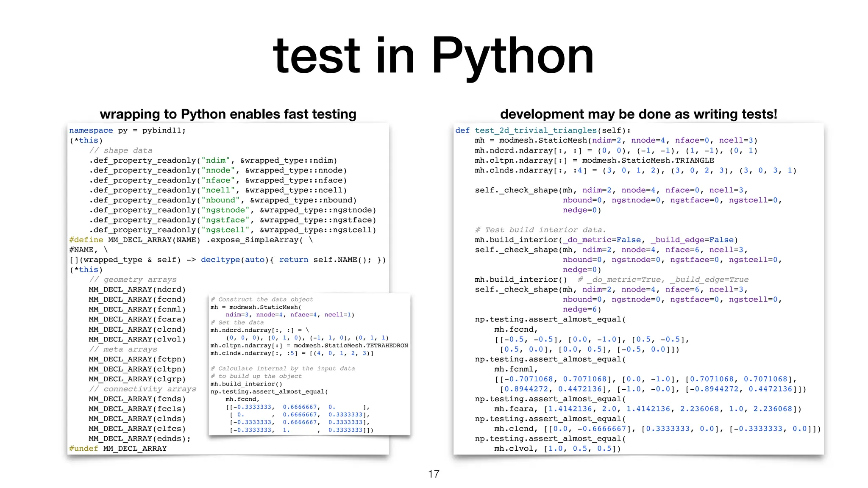This screenshot has height=488, width=868.
Task: Click the def_property_readonly("nnode") line
Action: [x=218, y=170]
